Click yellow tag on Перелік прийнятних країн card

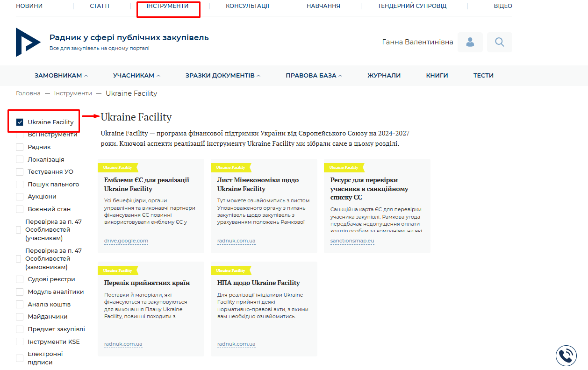(x=118, y=270)
